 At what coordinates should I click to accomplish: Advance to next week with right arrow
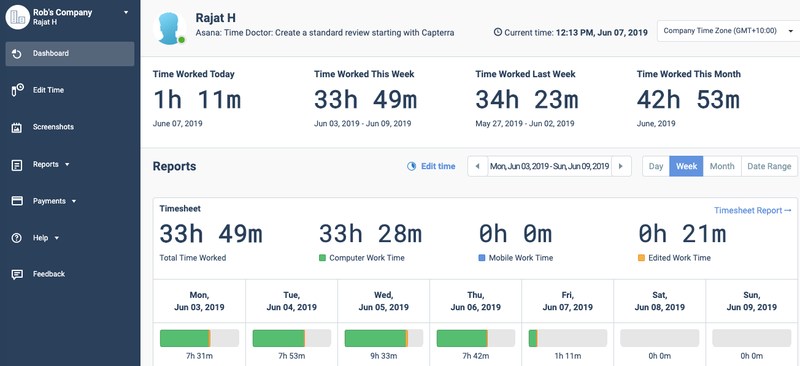click(621, 166)
